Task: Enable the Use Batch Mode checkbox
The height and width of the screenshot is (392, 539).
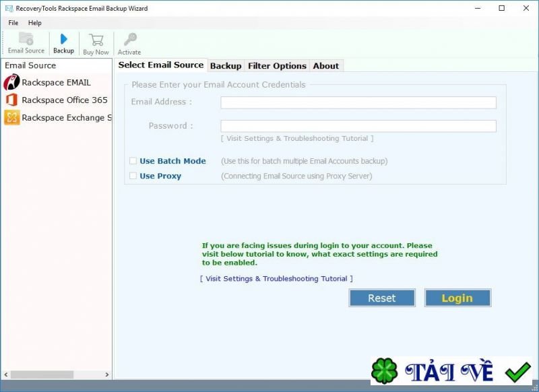Action: point(133,161)
